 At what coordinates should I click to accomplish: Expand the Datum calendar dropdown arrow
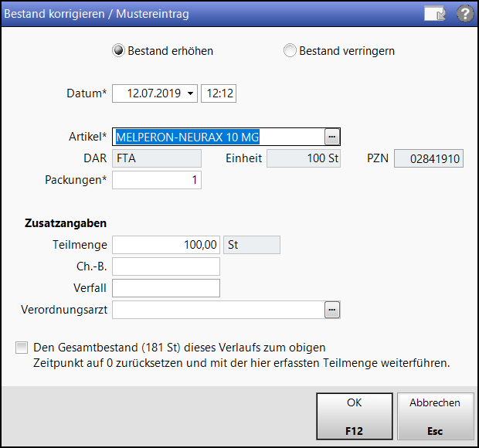(190, 93)
